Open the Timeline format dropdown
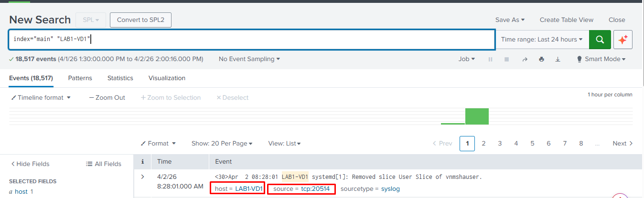 (41, 97)
